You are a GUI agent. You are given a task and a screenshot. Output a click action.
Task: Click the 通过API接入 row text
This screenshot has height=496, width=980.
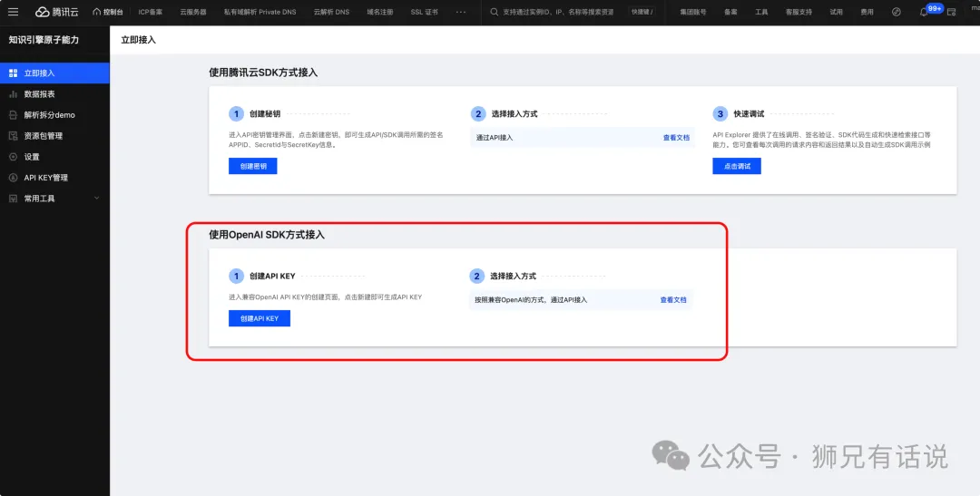pos(495,138)
